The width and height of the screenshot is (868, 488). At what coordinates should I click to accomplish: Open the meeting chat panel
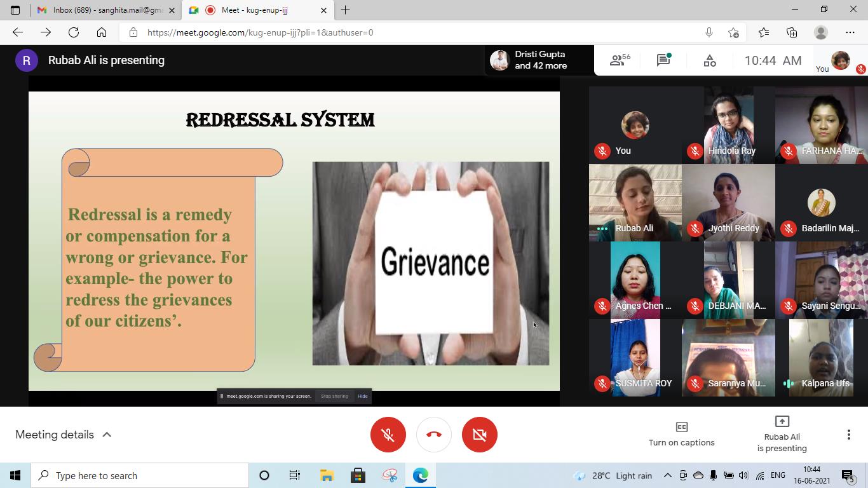pos(663,60)
